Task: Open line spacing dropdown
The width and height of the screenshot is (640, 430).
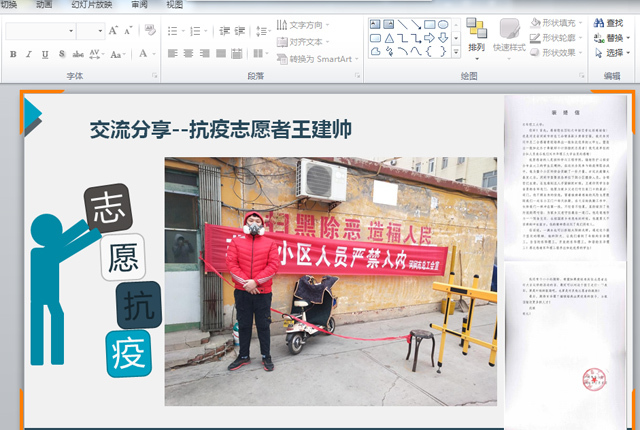Action: 264,31
